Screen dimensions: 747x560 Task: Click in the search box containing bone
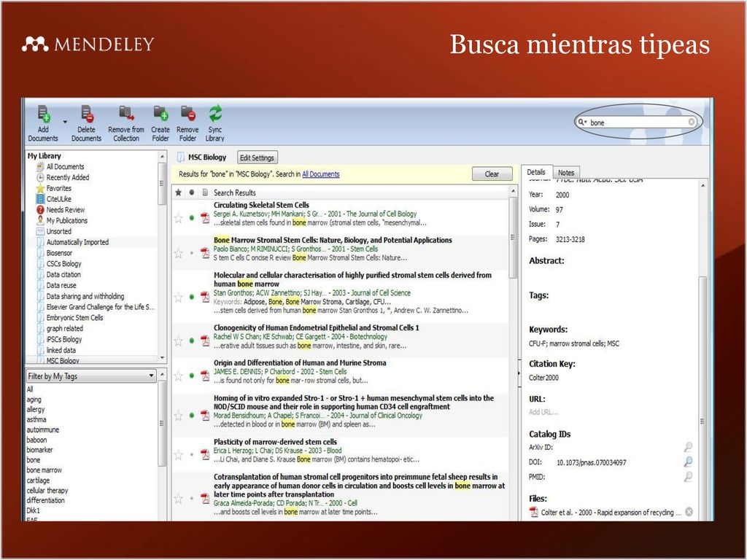coord(637,122)
